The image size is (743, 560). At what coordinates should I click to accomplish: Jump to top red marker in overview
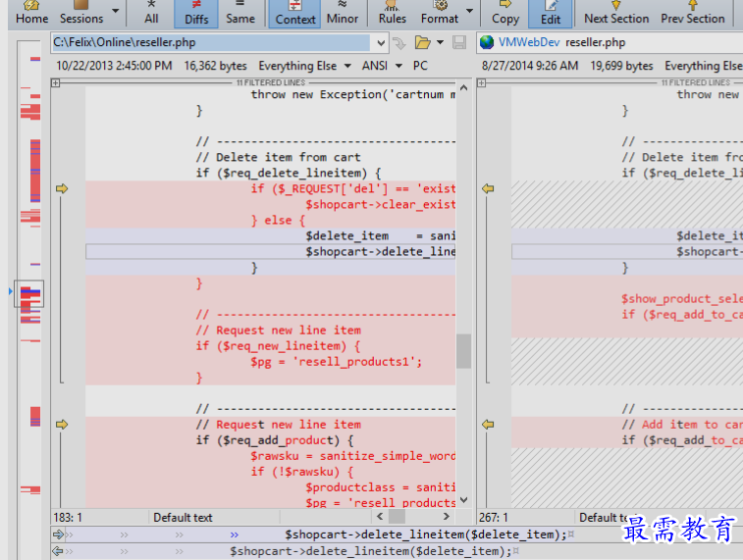point(35,59)
